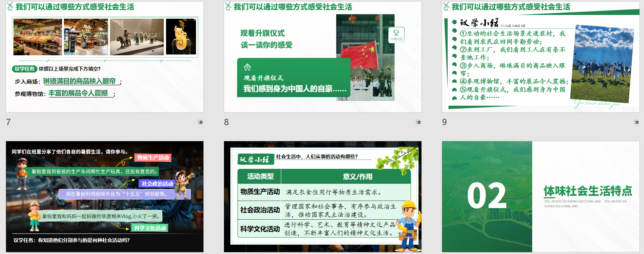Viewport: 644px width, 254px height.
Task: Click the animation star icon under slide 8
Action: [x=418, y=122]
